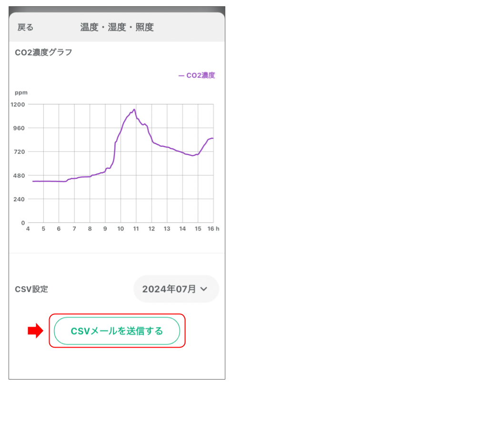Click the 480 y-axis label
Viewport: 504px width, 432px height.
tap(20, 175)
